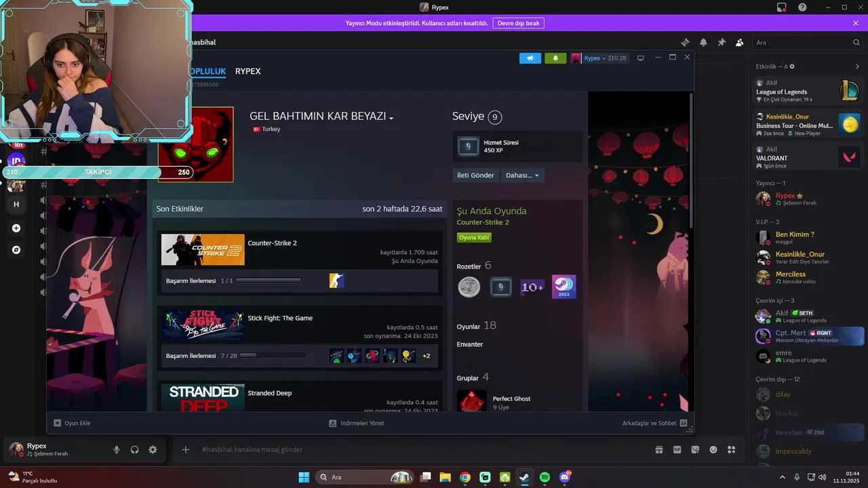Toggle Discord member list visibility
This screenshot has width=868, height=488.
pos(740,42)
